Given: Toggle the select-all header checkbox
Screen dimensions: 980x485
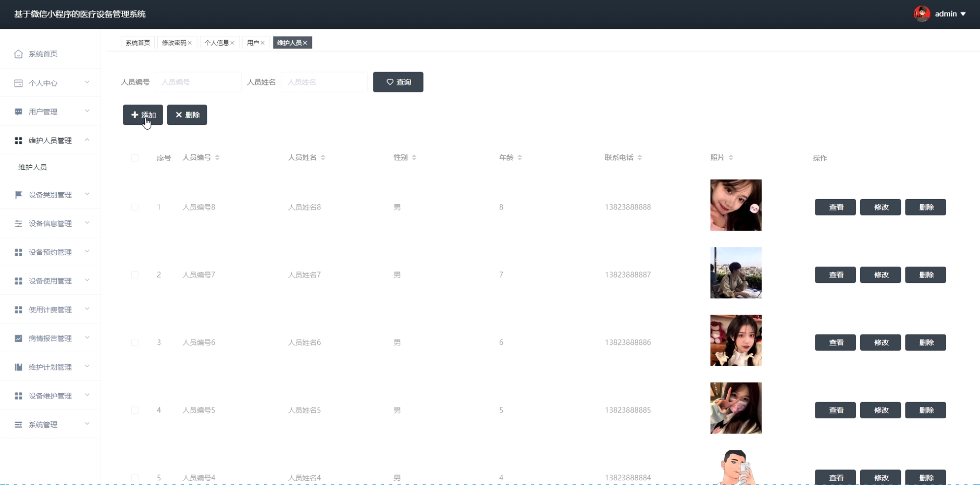Looking at the screenshot, I should coord(135,158).
